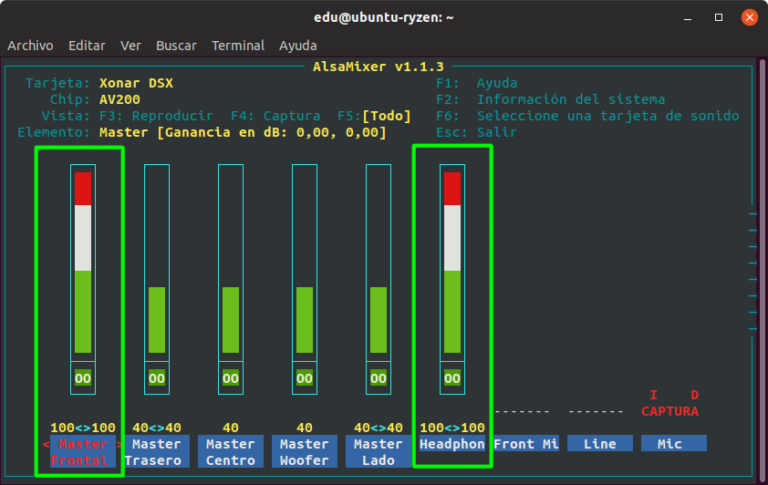Click the F4: Captura view option

point(275,116)
